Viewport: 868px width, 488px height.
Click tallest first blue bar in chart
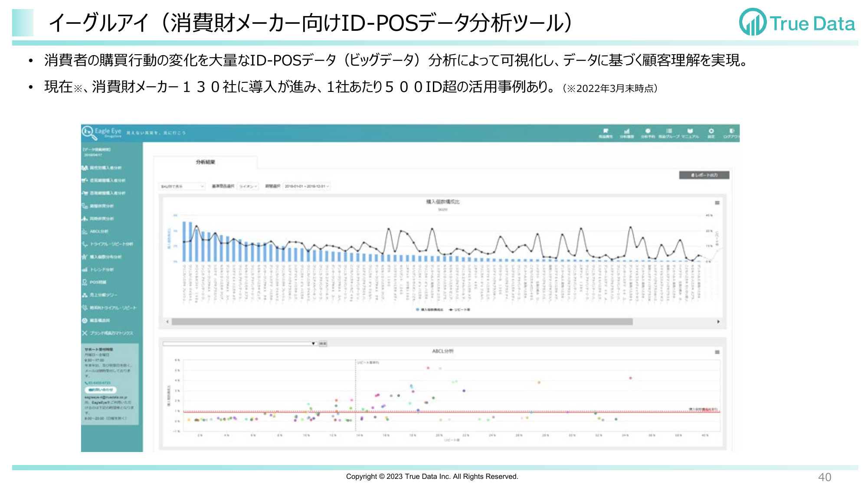(184, 242)
